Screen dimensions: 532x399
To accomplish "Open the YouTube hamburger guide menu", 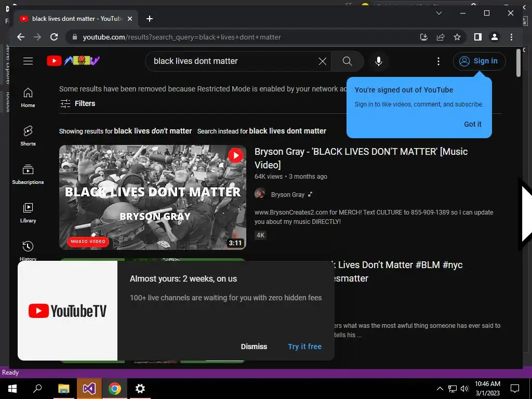I will pos(28,61).
